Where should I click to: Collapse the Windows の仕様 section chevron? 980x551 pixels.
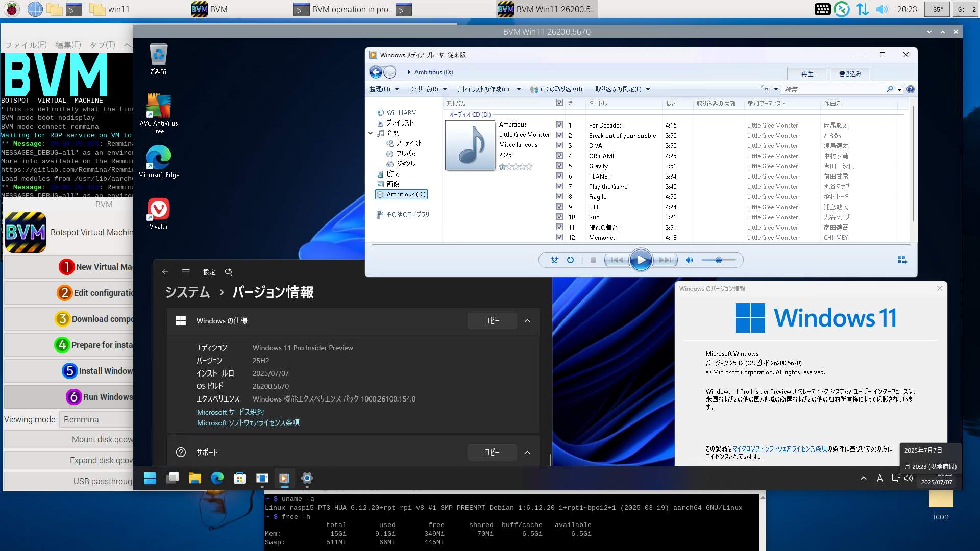click(527, 321)
